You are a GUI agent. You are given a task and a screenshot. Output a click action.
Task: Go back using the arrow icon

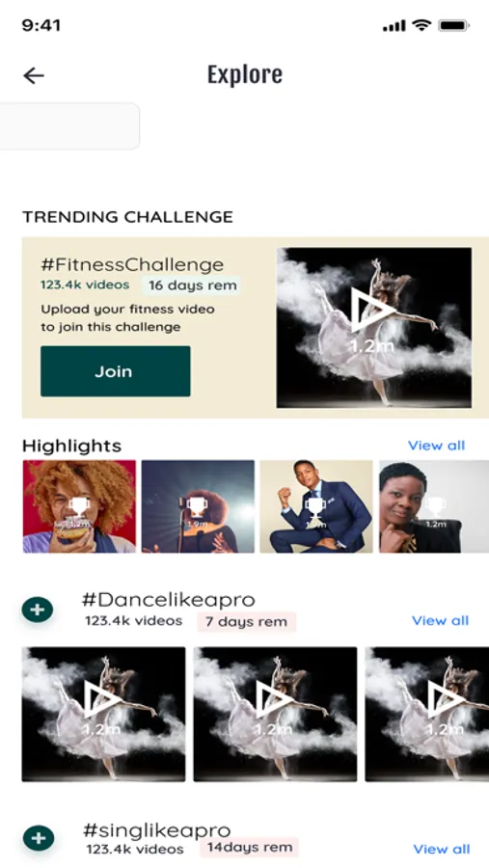(33, 75)
